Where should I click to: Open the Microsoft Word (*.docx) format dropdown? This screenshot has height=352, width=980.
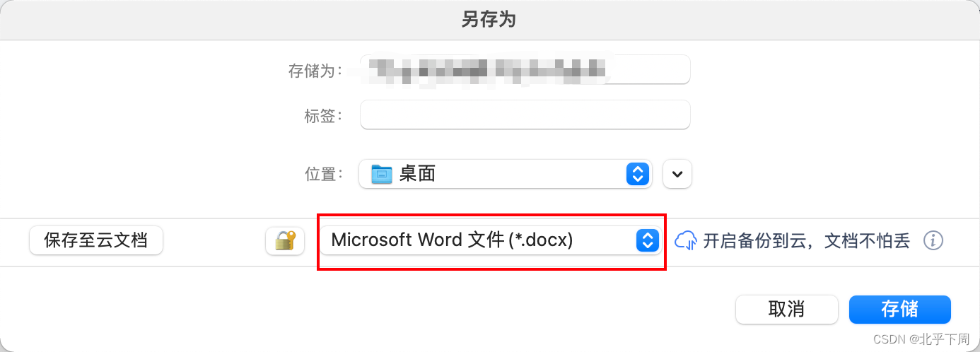pyautogui.click(x=491, y=240)
